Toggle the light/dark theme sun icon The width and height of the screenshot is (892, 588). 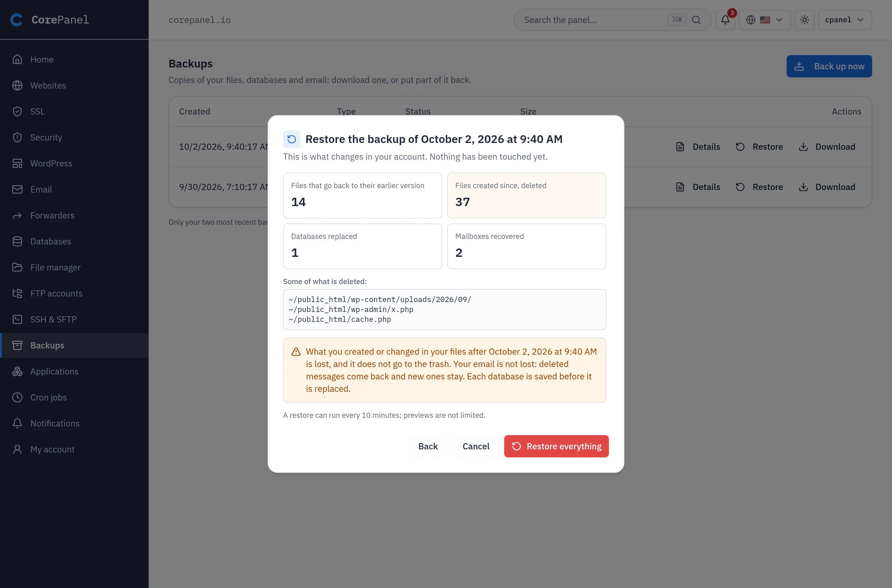click(x=804, y=20)
